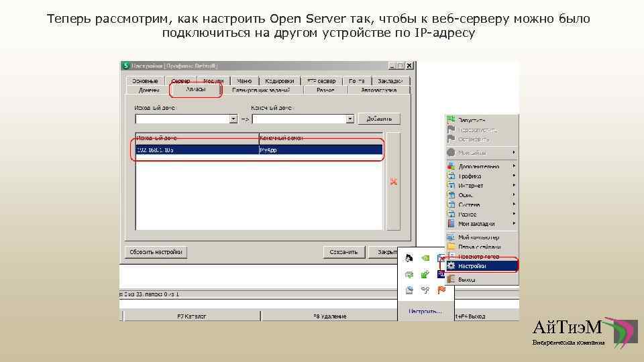Expand the Графика submenu
The image size is (644, 362).
click(482, 176)
